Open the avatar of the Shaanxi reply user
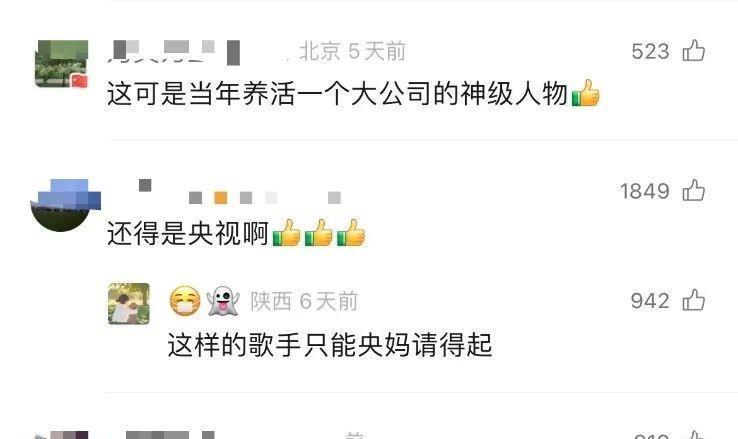This screenshot has width=738, height=439. 128,303
